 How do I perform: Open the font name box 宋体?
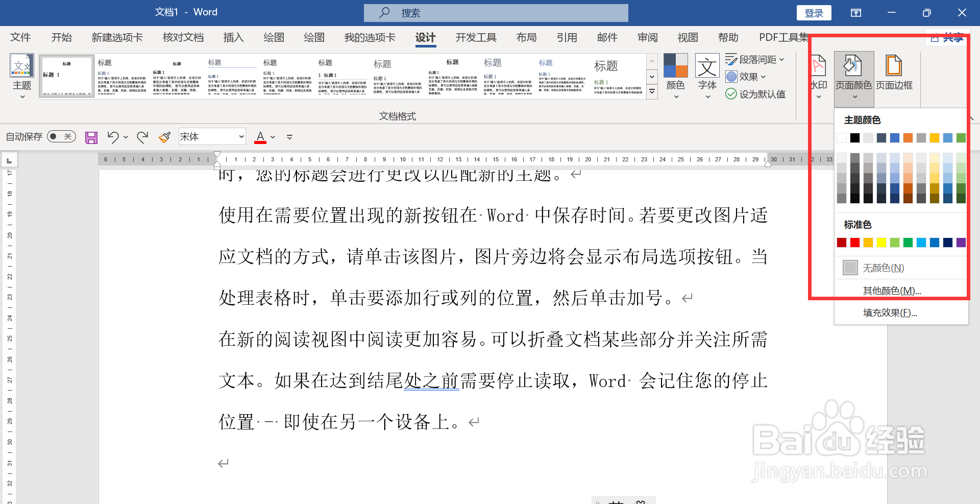click(212, 137)
